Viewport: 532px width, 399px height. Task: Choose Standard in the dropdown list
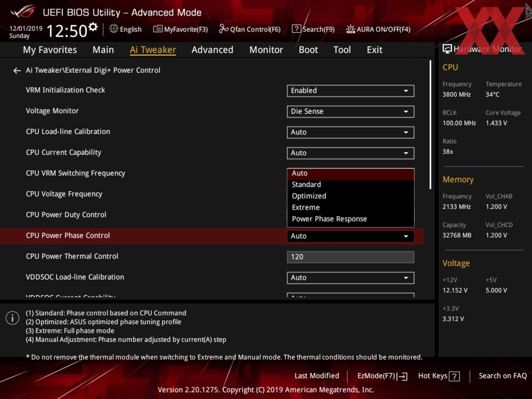point(350,185)
